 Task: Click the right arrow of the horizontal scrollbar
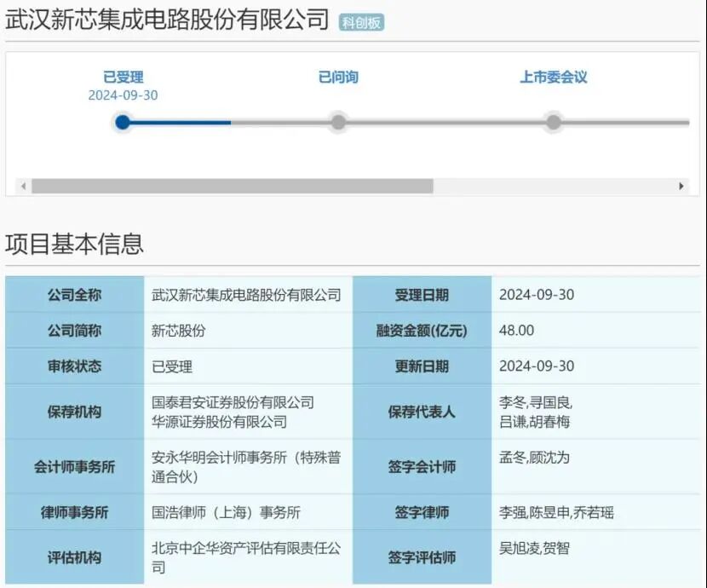pyautogui.click(x=681, y=187)
